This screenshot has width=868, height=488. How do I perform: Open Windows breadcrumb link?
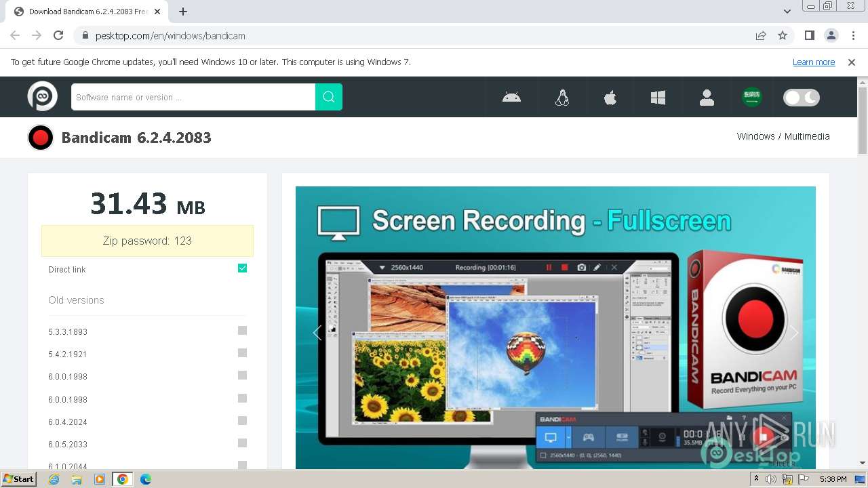click(755, 136)
